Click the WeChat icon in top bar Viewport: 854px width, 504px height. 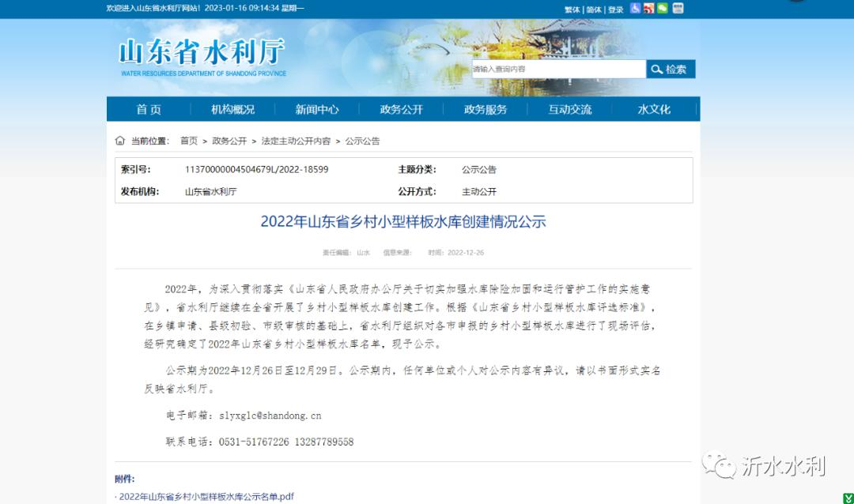click(663, 9)
